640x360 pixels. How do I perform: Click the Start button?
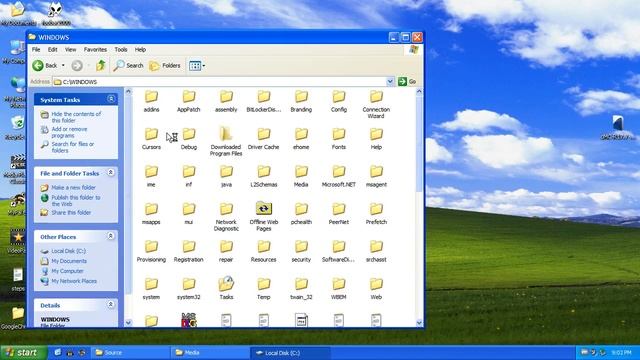tap(23, 353)
